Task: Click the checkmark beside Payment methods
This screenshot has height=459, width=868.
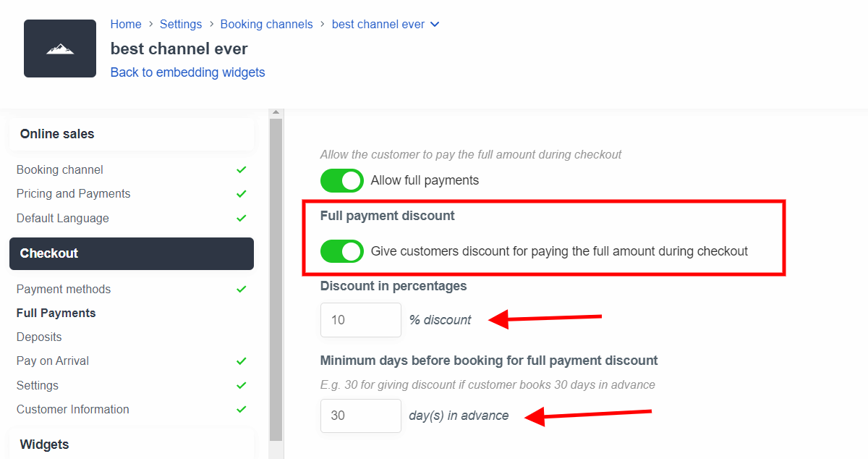Action: pos(242,289)
